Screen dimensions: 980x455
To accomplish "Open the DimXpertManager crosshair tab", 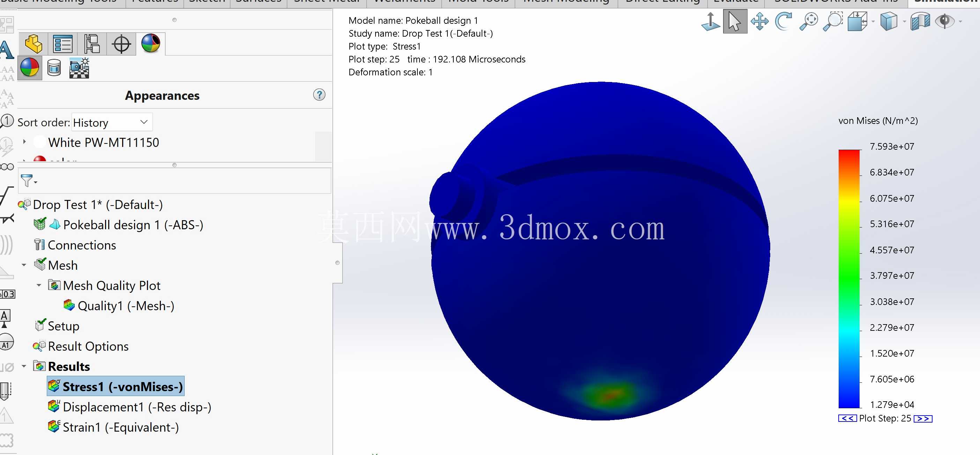I will (x=121, y=44).
